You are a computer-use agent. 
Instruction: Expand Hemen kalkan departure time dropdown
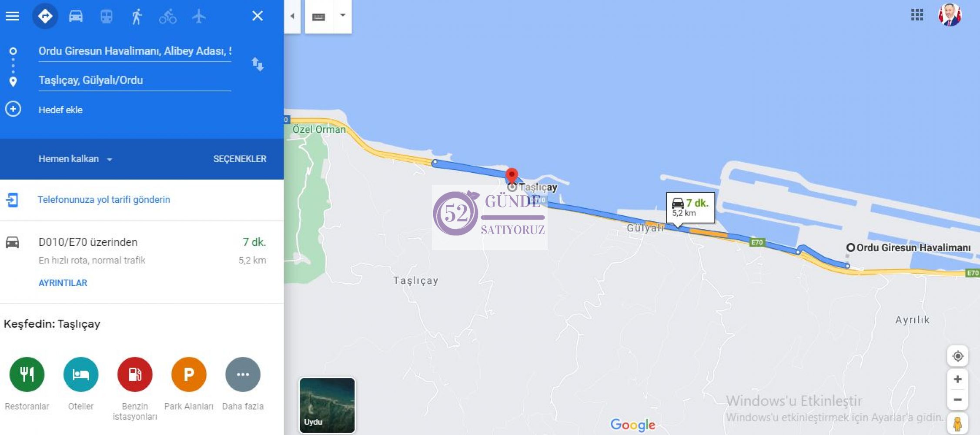pos(75,159)
